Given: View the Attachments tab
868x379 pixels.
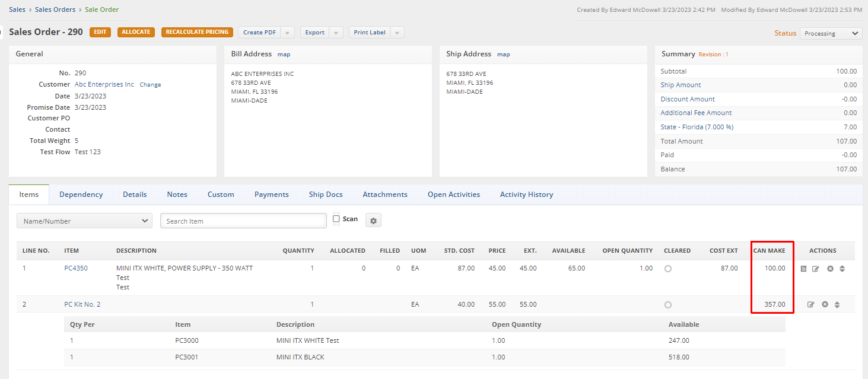Looking at the screenshot, I should click(x=385, y=195).
